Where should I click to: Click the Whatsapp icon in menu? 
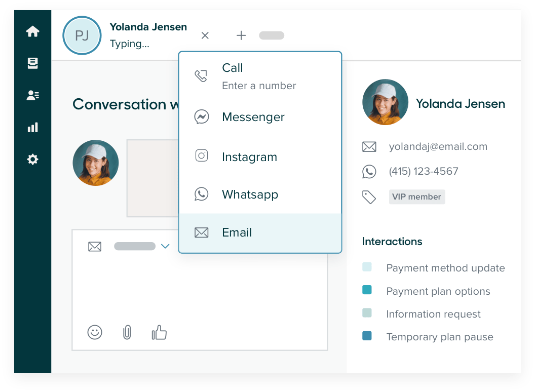coord(201,194)
